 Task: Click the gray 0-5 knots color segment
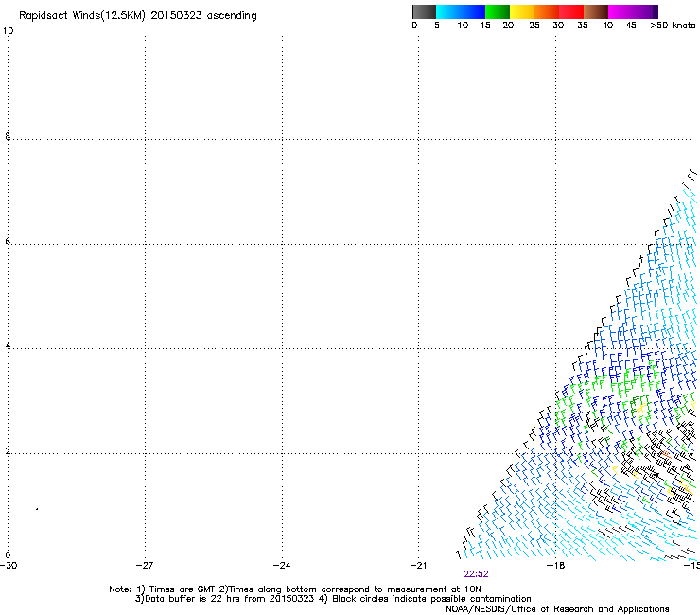point(424,11)
